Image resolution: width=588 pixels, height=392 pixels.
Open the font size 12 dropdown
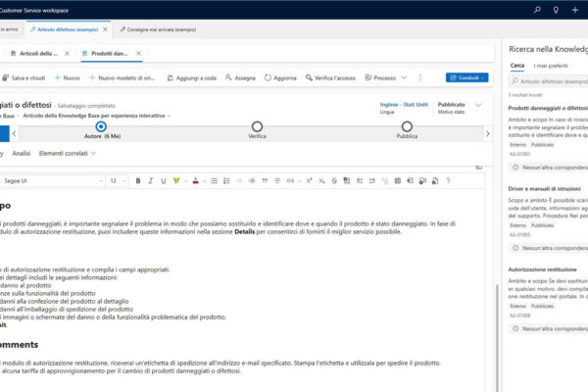119,180
